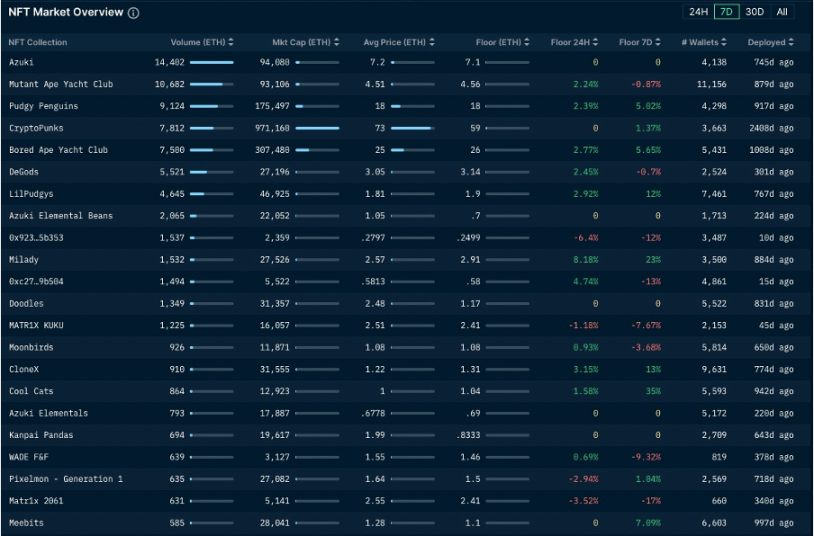Click Doodles market cap value 31,357
The width and height of the screenshot is (814, 536).
point(275,303)
